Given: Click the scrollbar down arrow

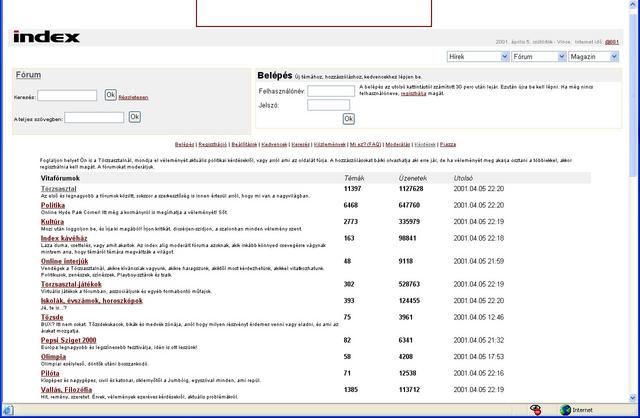Looking at the screenshot, I should coord(633,398).
